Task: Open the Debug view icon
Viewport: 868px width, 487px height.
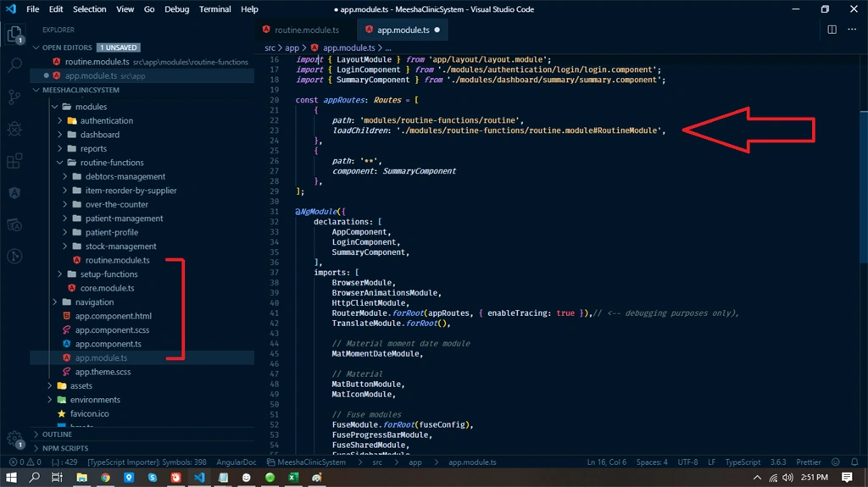Action: click(x=15, y=129)
